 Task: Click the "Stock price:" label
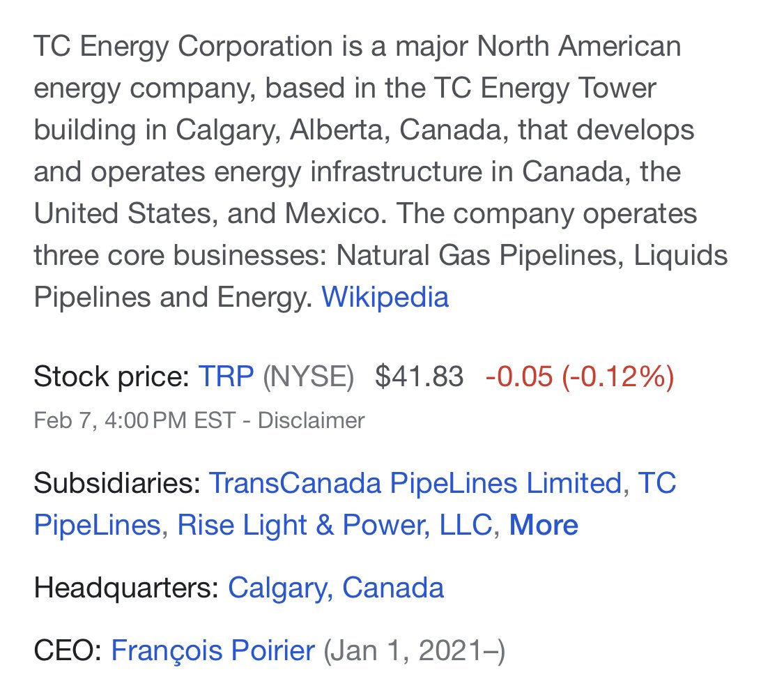coord(112,376)
